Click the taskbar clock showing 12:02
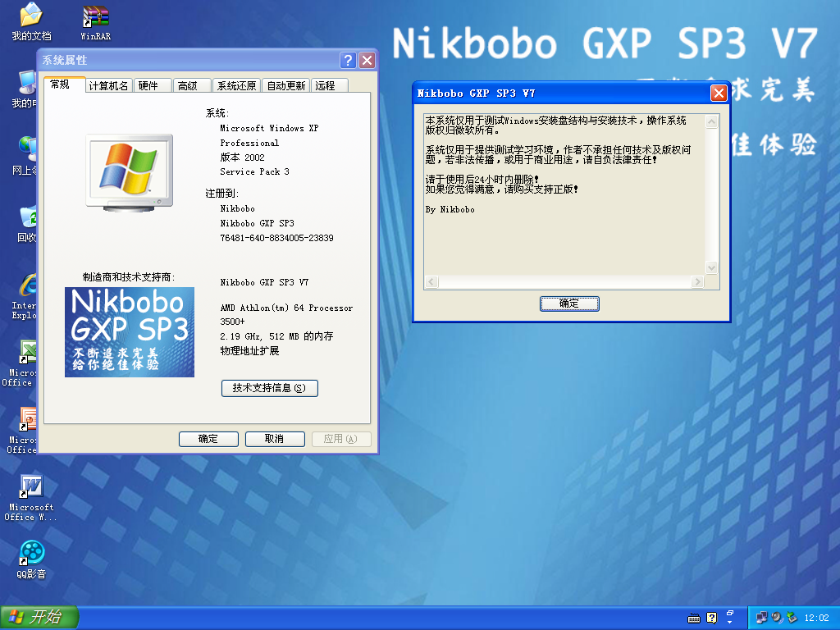 [816, 618]
